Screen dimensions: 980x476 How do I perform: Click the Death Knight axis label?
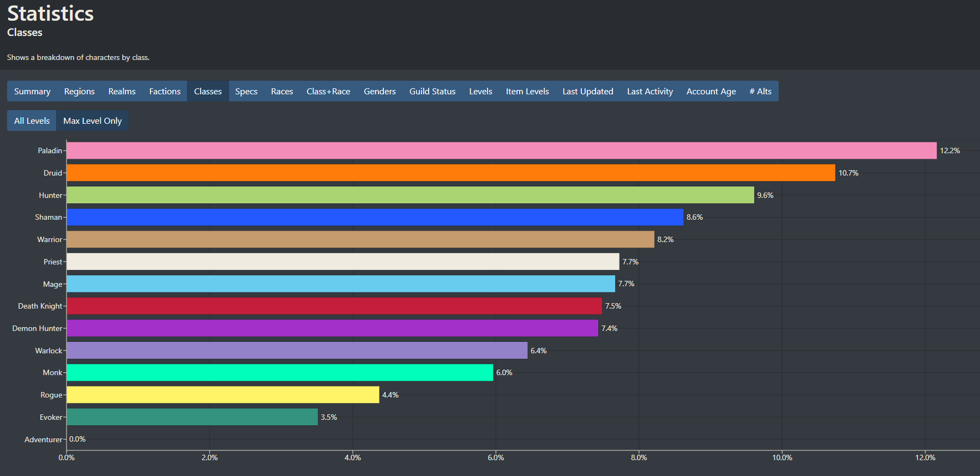[x=40, y=306]
